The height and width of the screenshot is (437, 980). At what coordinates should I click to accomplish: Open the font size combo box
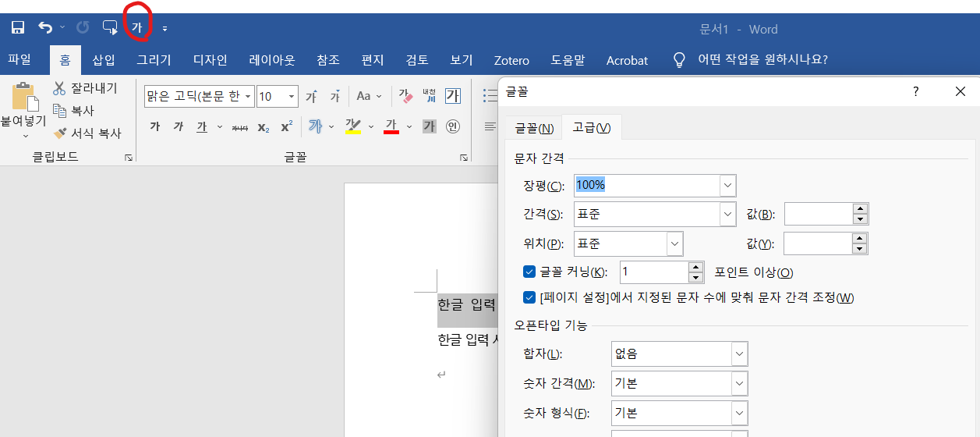pos(278,97)
